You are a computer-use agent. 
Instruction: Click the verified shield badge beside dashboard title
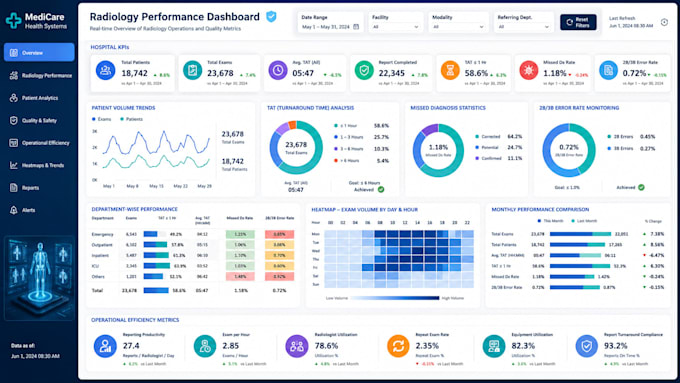(x=271, y=17)
